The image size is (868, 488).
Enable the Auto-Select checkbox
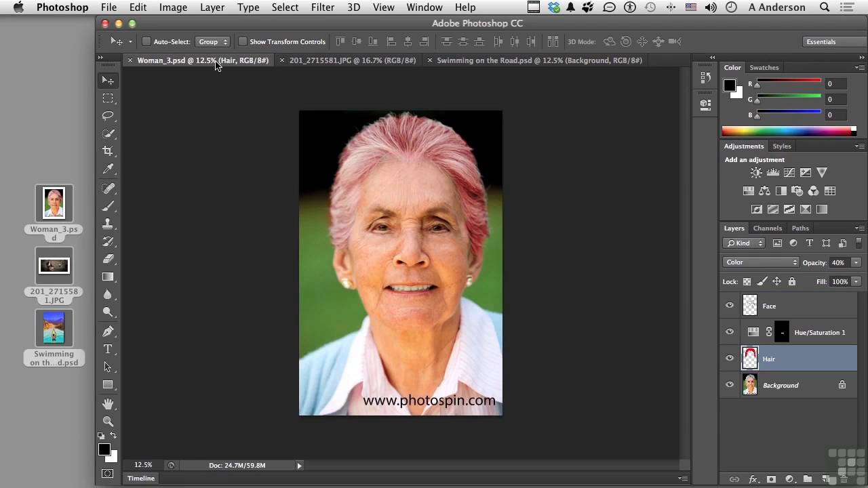pos(146,42)
